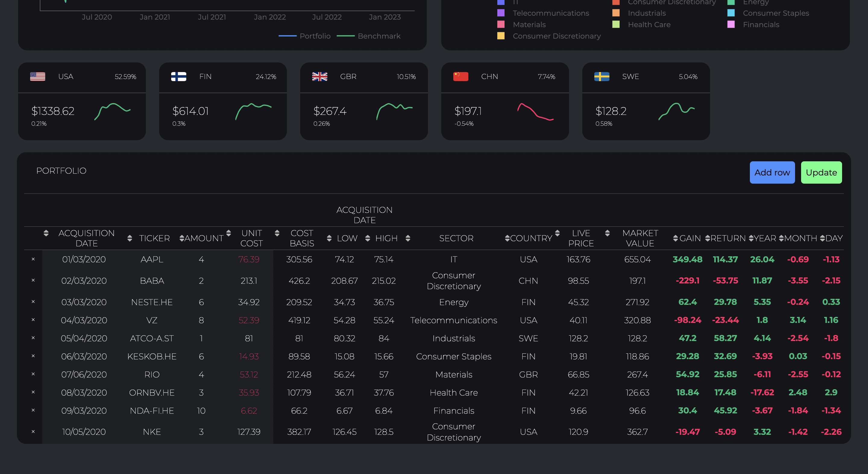This screenshot has width=868, height=474.
Task: Click the Consumer Staples cyan legend swatch
Action: (731, 13)
